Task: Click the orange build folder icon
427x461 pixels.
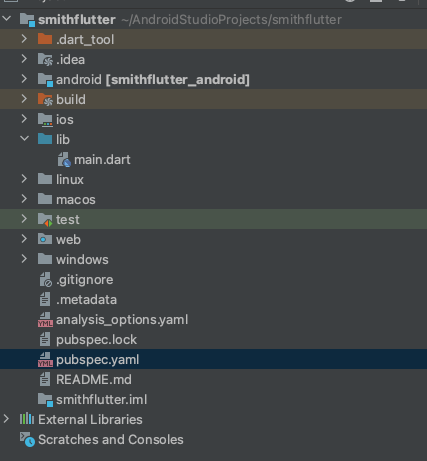Action: point(45,100)
